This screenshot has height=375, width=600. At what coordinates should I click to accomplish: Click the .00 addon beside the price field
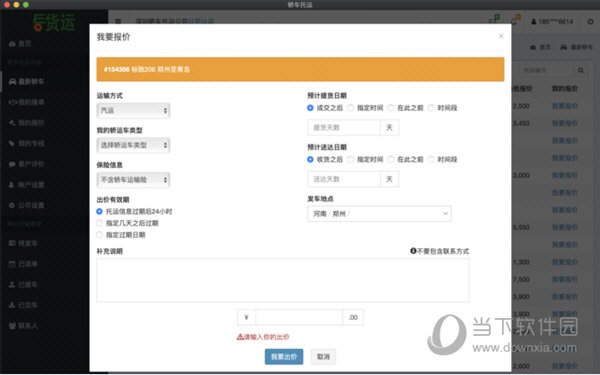click(x=353, y=317)
